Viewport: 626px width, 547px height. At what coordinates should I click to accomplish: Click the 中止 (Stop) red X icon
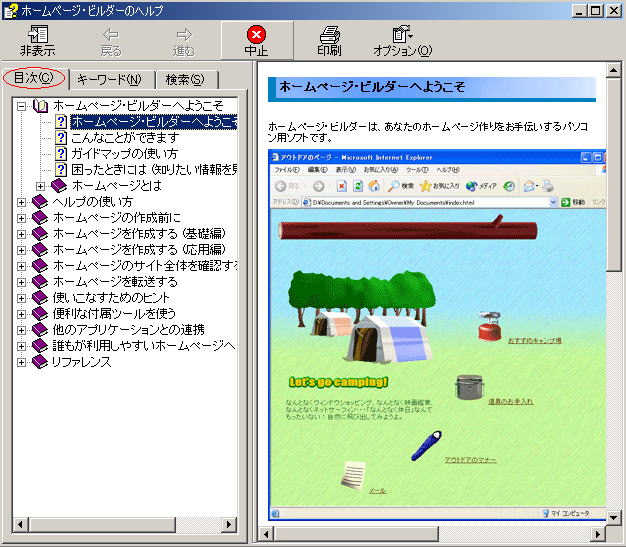[256, 34]
